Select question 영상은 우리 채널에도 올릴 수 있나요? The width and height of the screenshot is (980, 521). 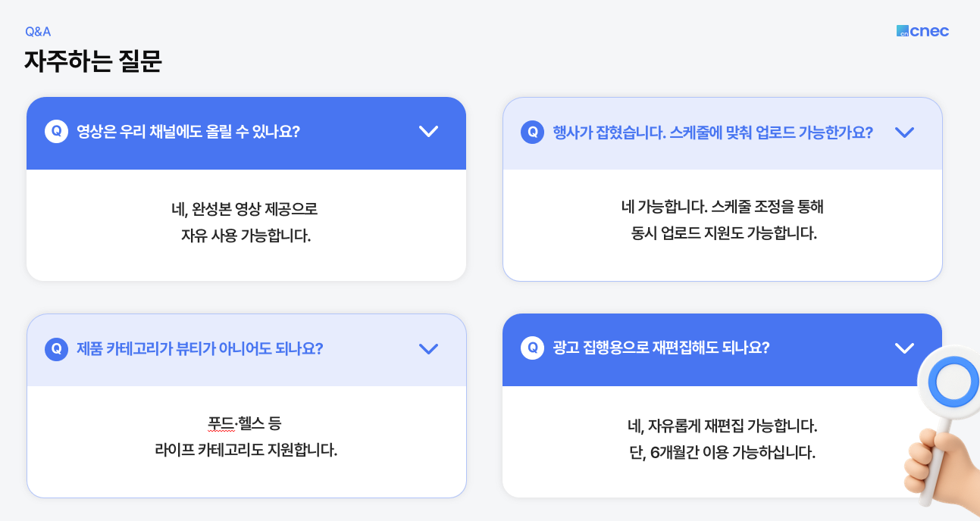click(188, 131)
